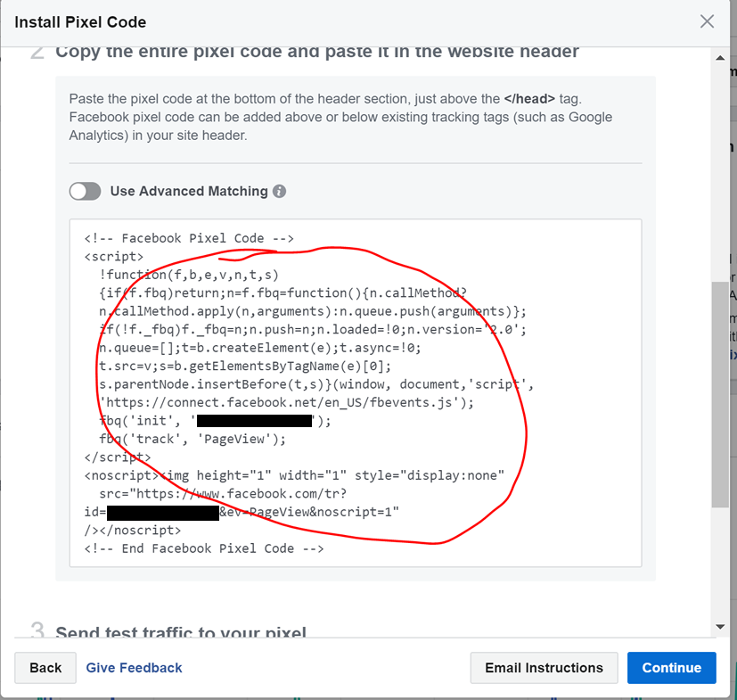Image resolution: width=737 pixels, height=700 pixels.
Task: Click the vertical scrollbar thumb
Action: pos(719,394)
